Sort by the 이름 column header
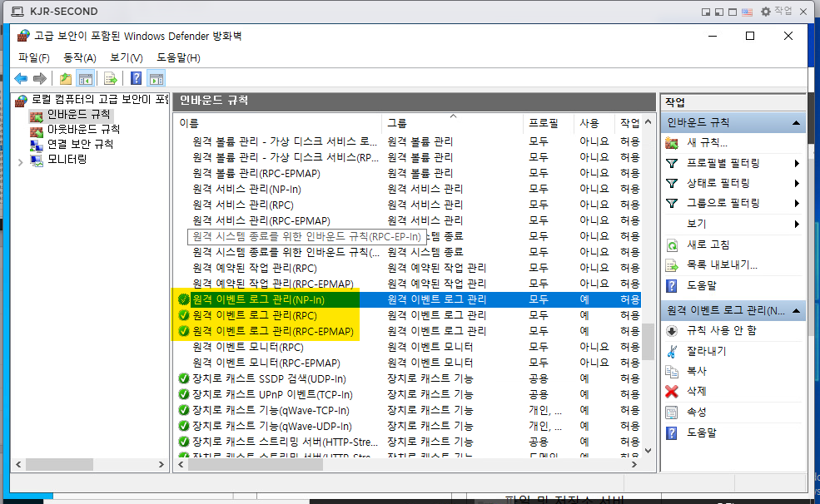The width and height of the screenshot is (820, 504). (278, 123)
